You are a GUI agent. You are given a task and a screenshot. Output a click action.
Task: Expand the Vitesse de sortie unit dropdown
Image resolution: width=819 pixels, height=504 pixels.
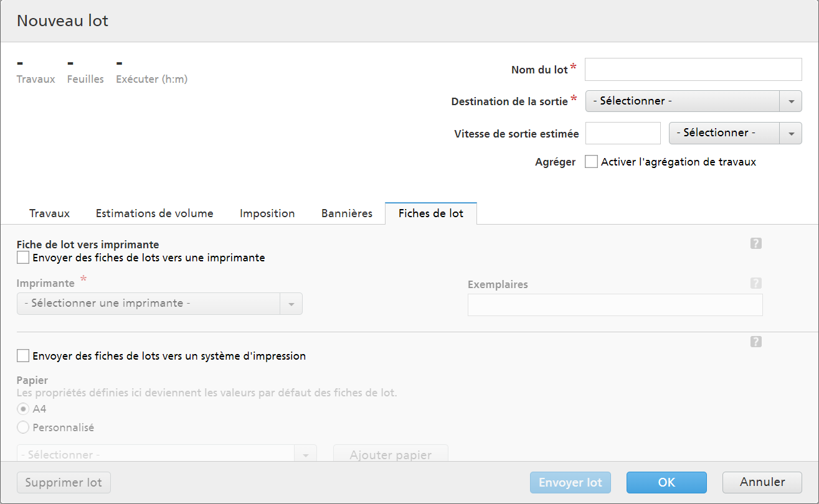coord(734,133)
